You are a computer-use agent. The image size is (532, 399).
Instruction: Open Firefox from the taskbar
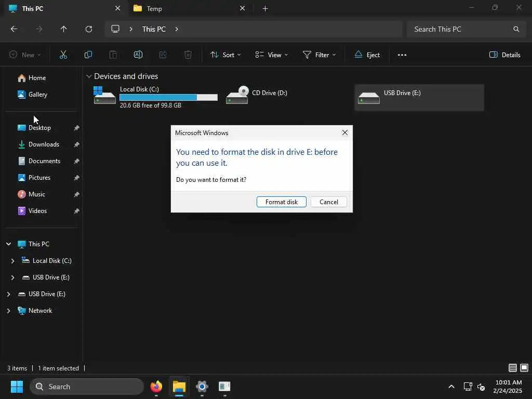coord(156,387)
